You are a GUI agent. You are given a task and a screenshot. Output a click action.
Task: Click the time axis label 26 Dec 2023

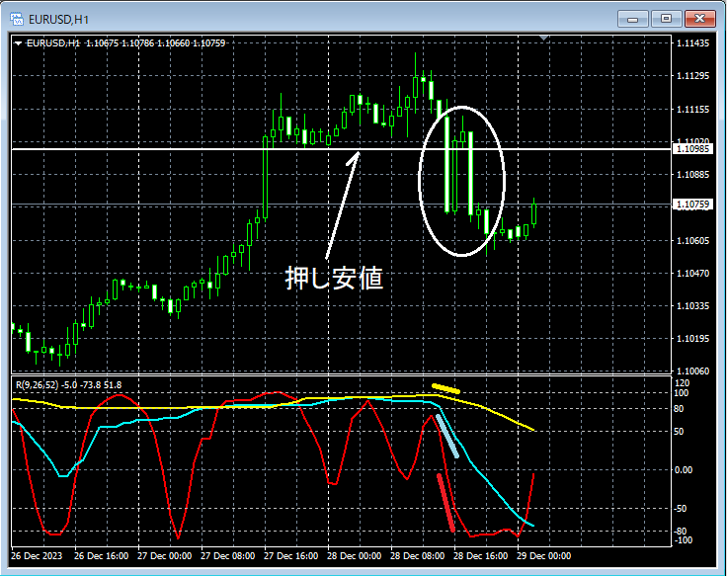pos(37,556)
